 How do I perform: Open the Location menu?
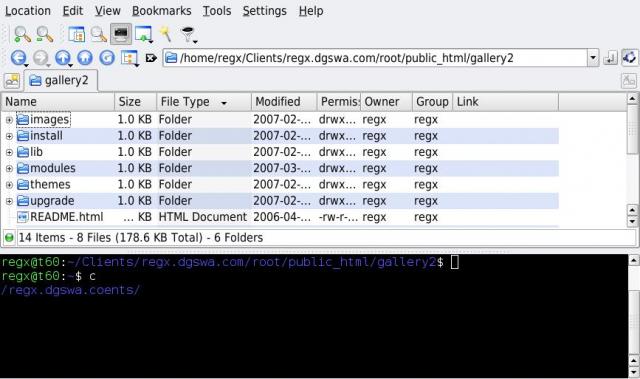tap(28, 11)
